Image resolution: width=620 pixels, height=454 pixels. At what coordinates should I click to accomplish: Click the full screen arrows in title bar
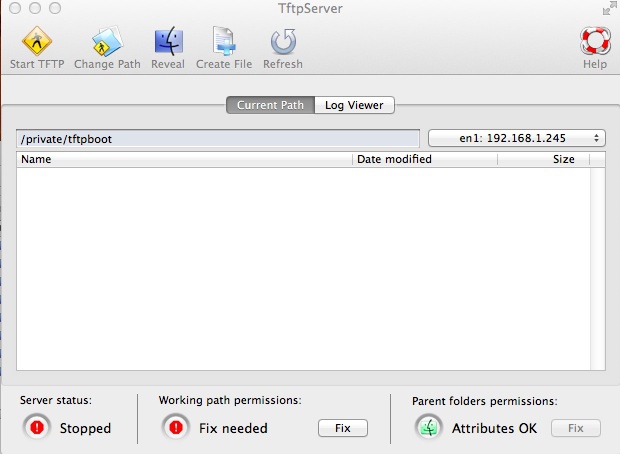click(609, 8)
